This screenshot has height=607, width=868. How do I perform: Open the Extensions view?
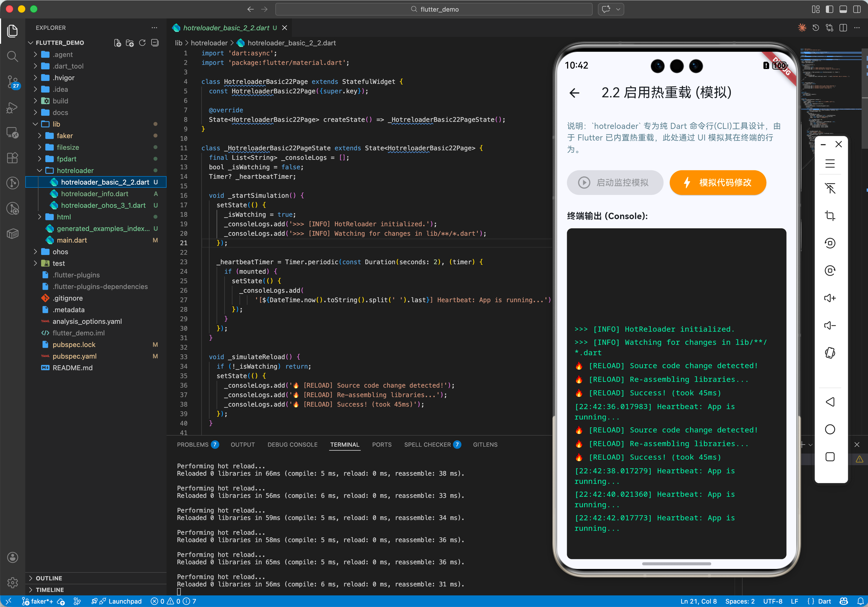[x=12, y=158]
